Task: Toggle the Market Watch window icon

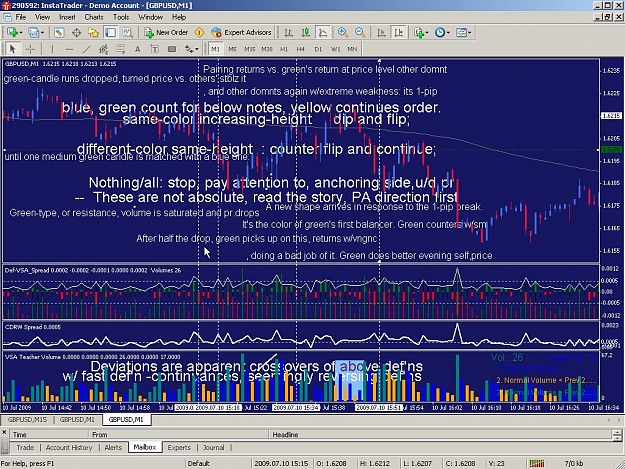Action: (x=59, y=32)
